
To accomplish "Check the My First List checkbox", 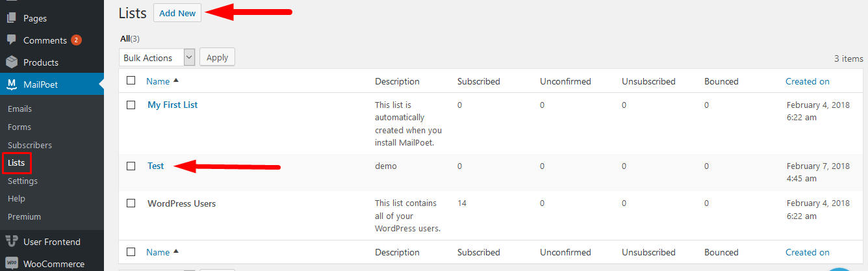I will [x=131, y=105].
